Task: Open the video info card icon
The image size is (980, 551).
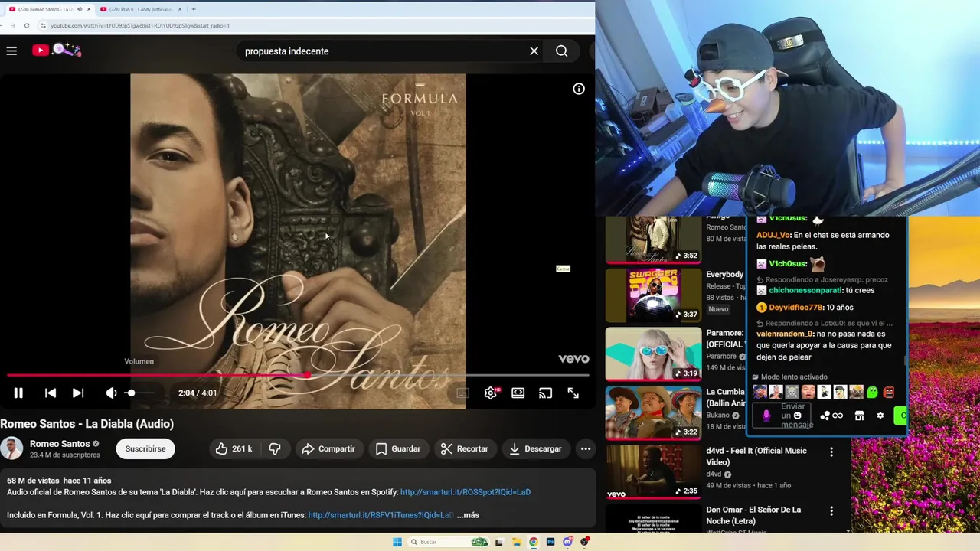Action: [x=579, y=89]
